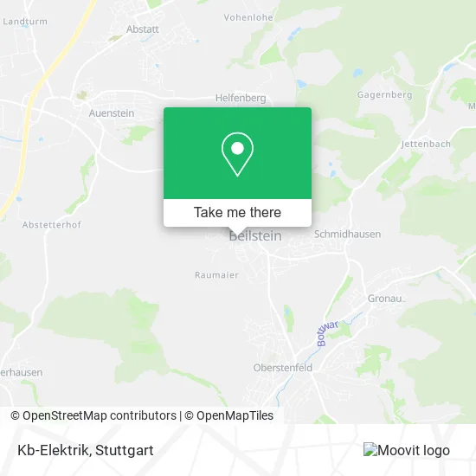Image resolution: width=476 pixels, height=476 pixels.
Task: Click the Raumaier label
Action: [x=216, y=275]
